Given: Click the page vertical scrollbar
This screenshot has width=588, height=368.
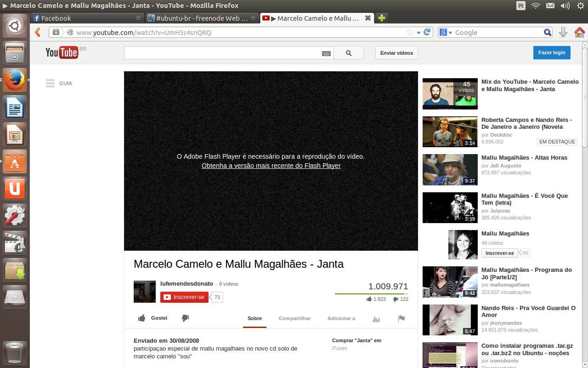Looking at the screenshot, I should point(585,97).
